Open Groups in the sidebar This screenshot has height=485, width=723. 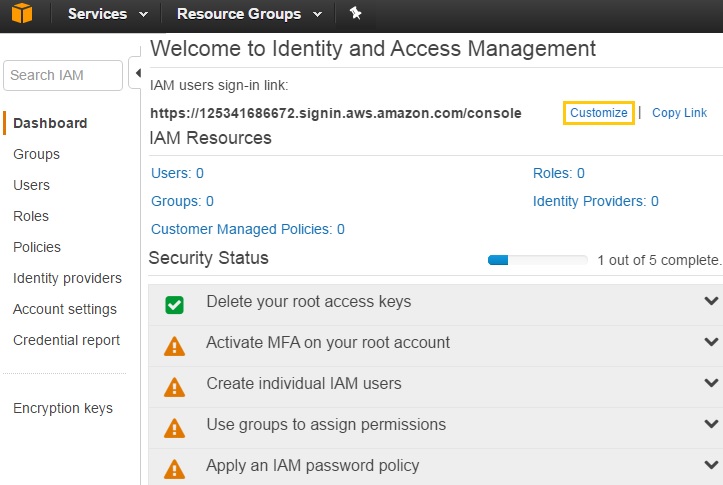[36, 154]
